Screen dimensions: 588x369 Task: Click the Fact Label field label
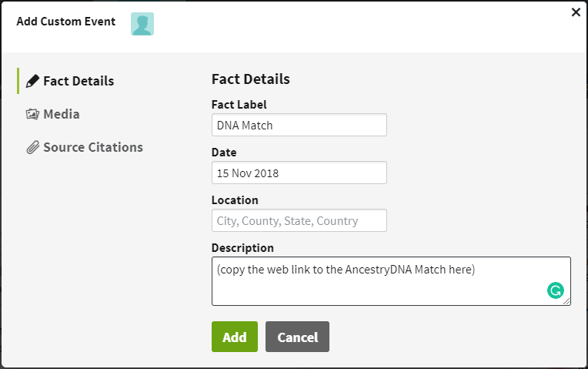[x=239, y=105]
